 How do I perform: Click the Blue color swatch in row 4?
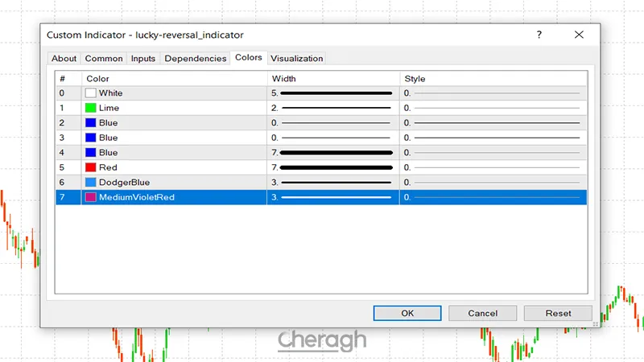[x=90, y=153]
